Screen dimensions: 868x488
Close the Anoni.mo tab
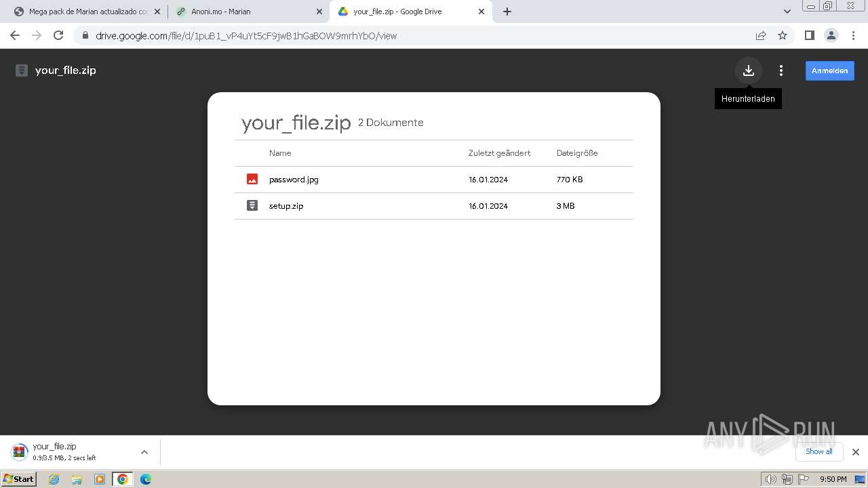click(x=319, y=12)
